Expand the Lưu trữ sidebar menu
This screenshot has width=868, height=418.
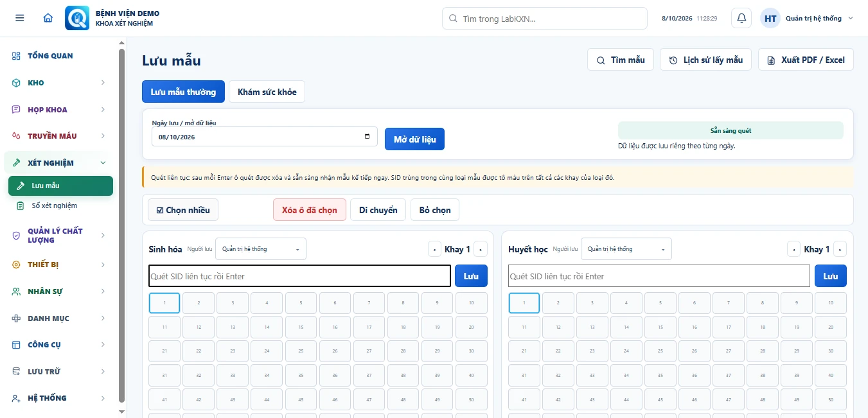coord(59,372)
